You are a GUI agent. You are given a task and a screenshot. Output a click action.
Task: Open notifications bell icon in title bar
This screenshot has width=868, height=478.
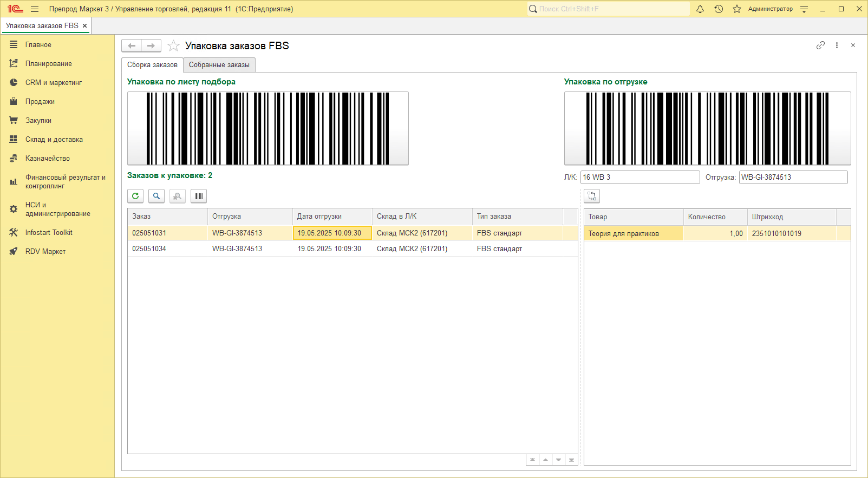[700, 9]
